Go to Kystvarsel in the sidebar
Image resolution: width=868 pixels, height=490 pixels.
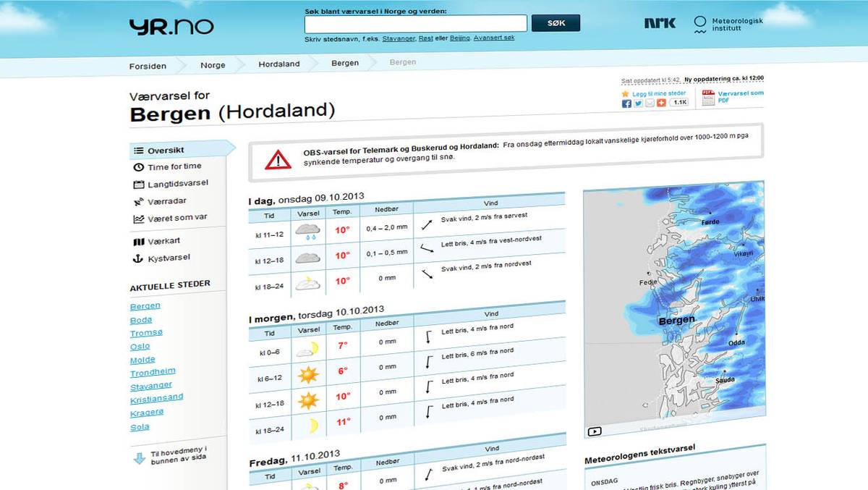[x=169, y=258]
